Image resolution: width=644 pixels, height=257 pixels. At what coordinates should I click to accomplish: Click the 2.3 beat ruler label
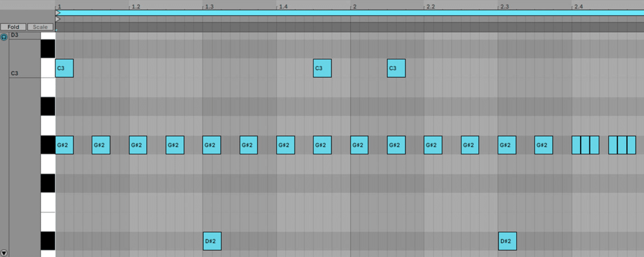click(505, 7)
